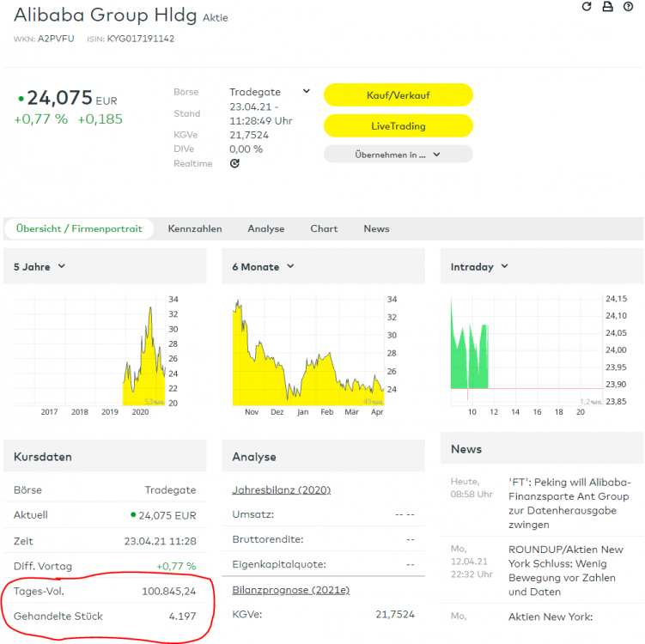
Task: Open the Aktien New York: news headline
Action: (x=551, y=617)
